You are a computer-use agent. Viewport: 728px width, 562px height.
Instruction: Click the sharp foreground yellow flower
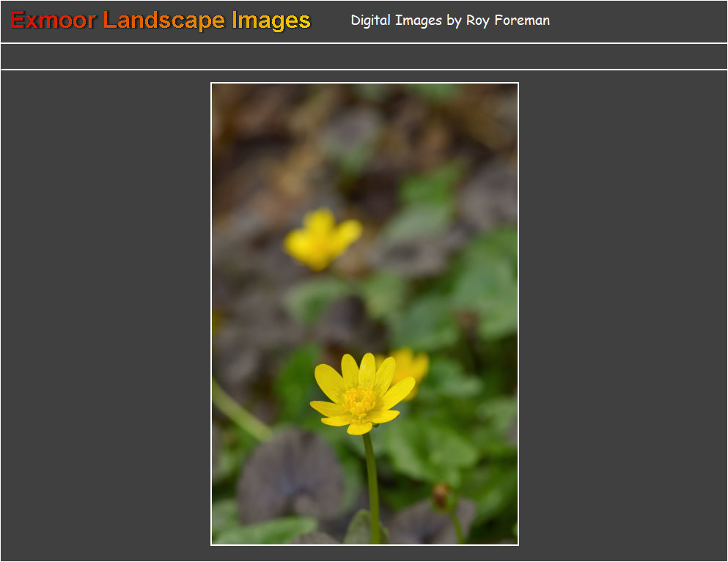coord(361,394)
